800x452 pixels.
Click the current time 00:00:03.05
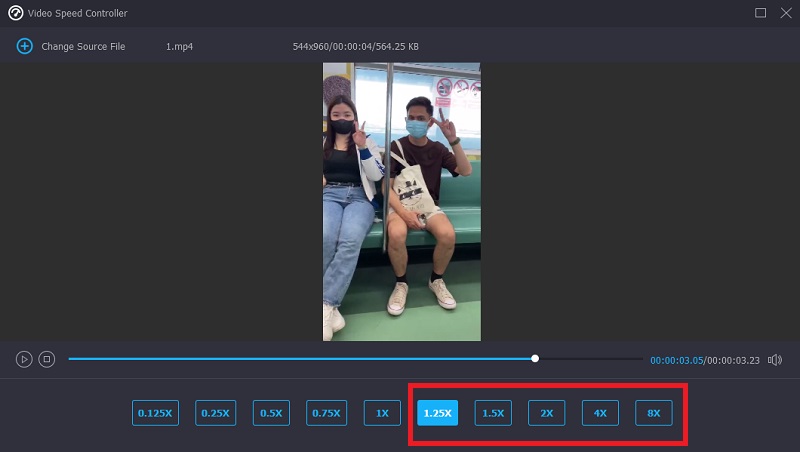pyautogui.click(x=677, y=361)
